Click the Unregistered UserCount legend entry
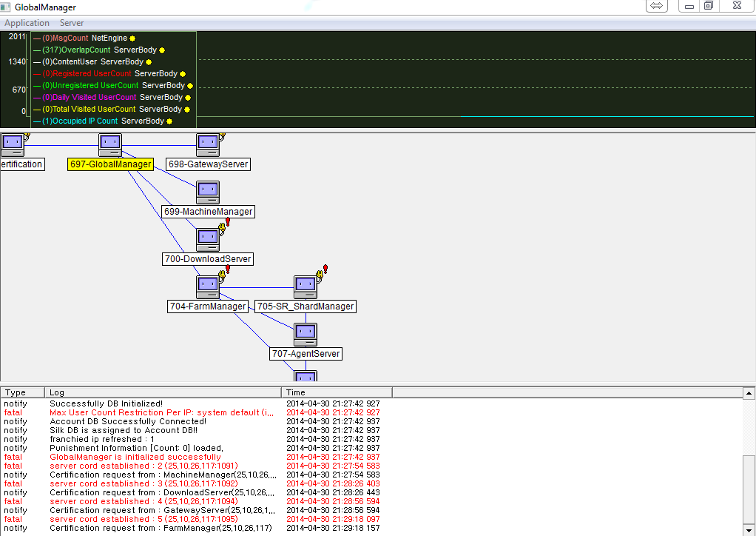756x536 pixels. [113, 85]
